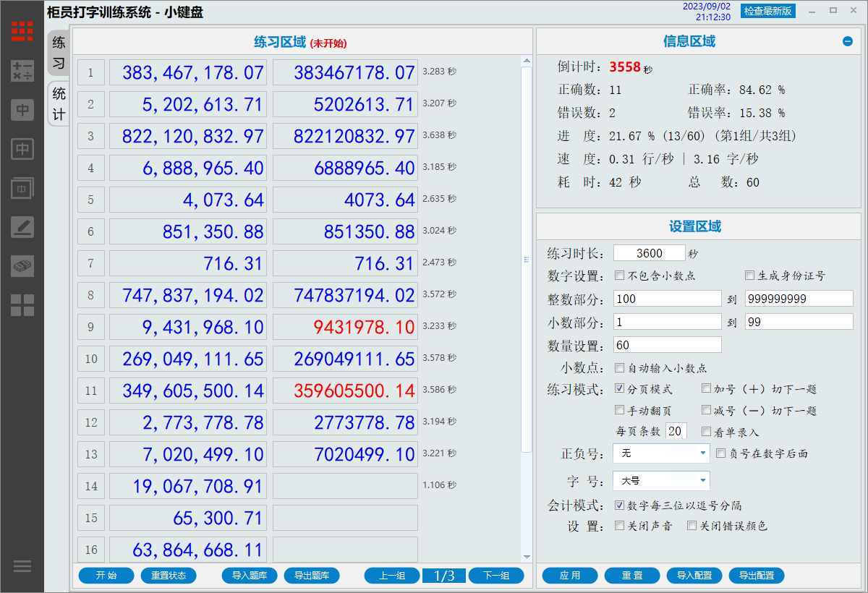Enable 自动输入小数点 checkbox
Viewport: 868px width, 593px height.
click(620, 368)
